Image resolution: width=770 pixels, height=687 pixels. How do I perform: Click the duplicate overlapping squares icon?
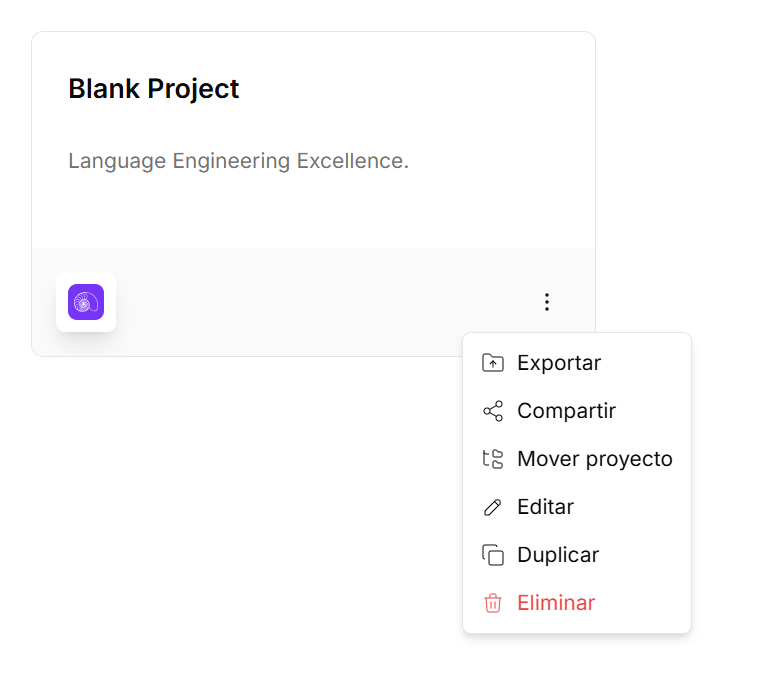(x=493, y=555)
